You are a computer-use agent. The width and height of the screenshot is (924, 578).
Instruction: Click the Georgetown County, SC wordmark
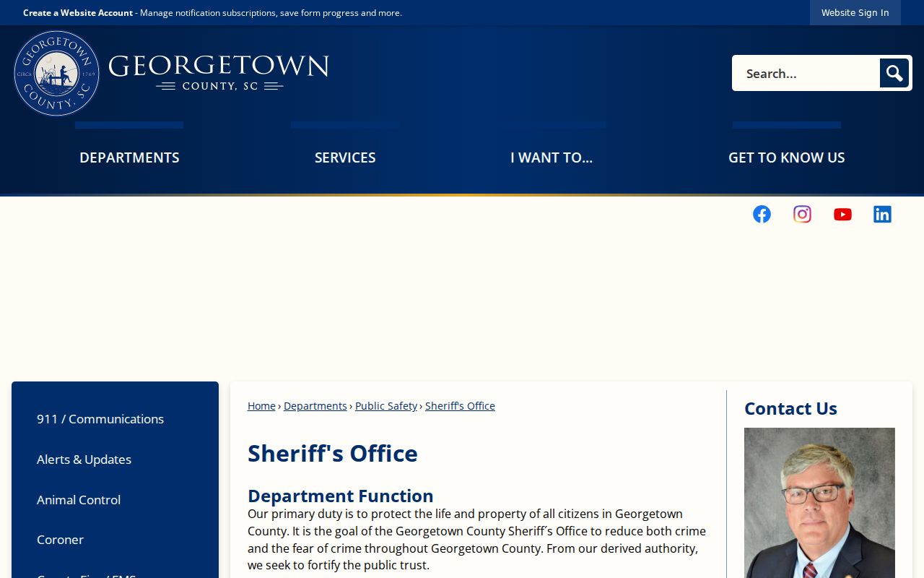click(x=219, y=72)
